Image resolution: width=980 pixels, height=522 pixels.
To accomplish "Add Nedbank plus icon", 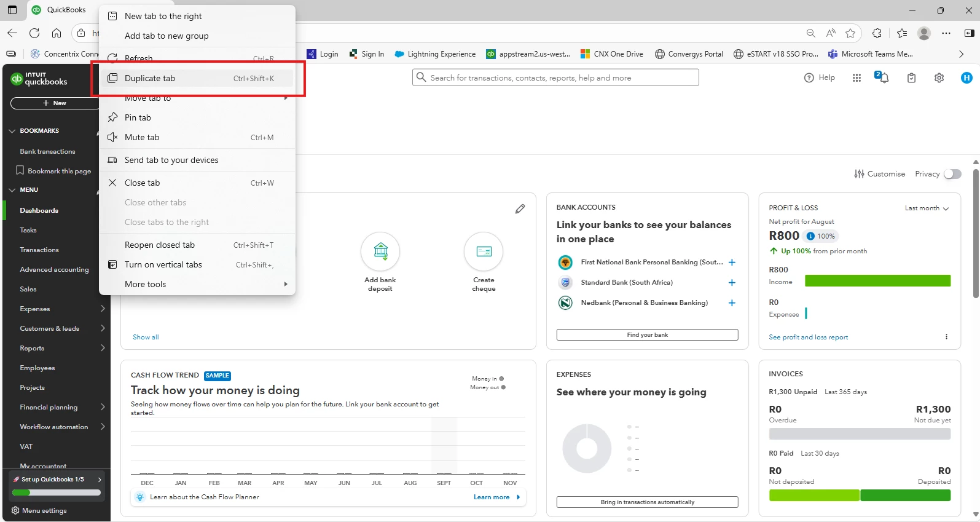I will 732,303.
